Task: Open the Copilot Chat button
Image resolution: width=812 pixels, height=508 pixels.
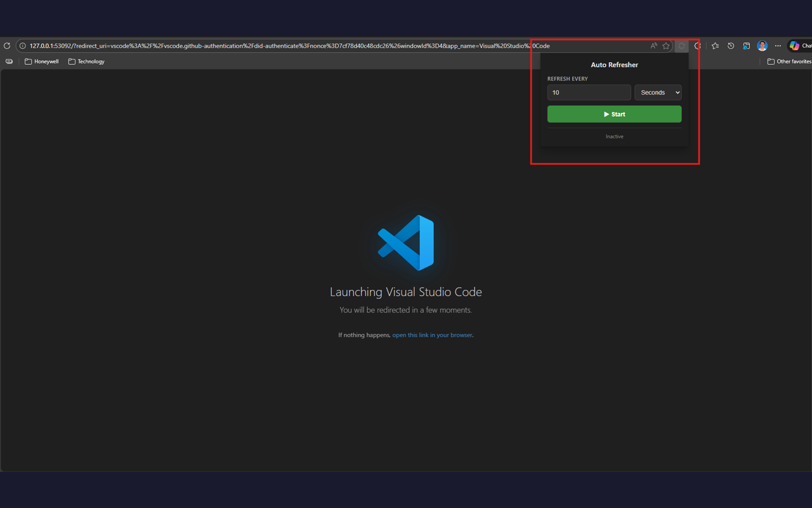Action: pos(799,46)
